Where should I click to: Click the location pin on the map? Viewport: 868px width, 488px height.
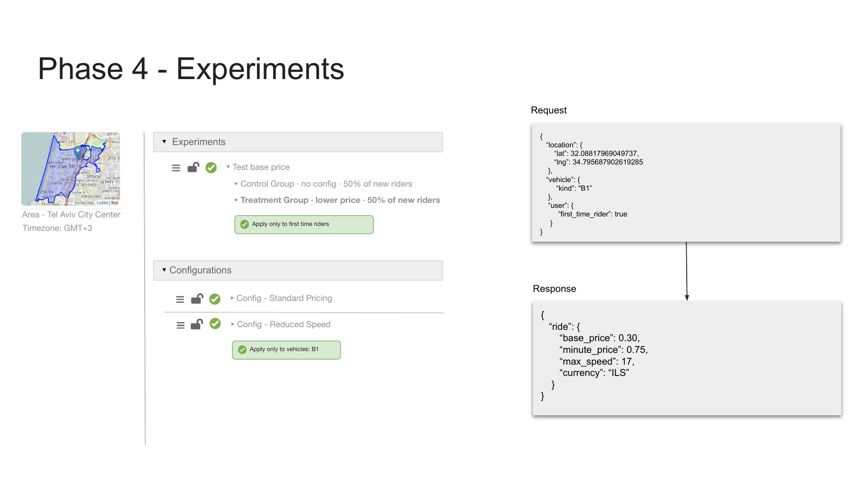pyautogui.click(x=78, y=152)
